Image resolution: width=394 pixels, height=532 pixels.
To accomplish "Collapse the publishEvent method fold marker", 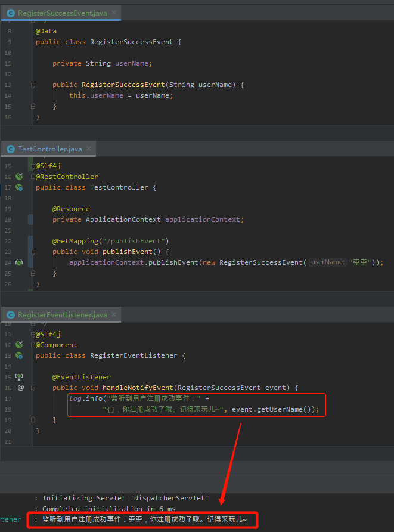I will (33, 252).
